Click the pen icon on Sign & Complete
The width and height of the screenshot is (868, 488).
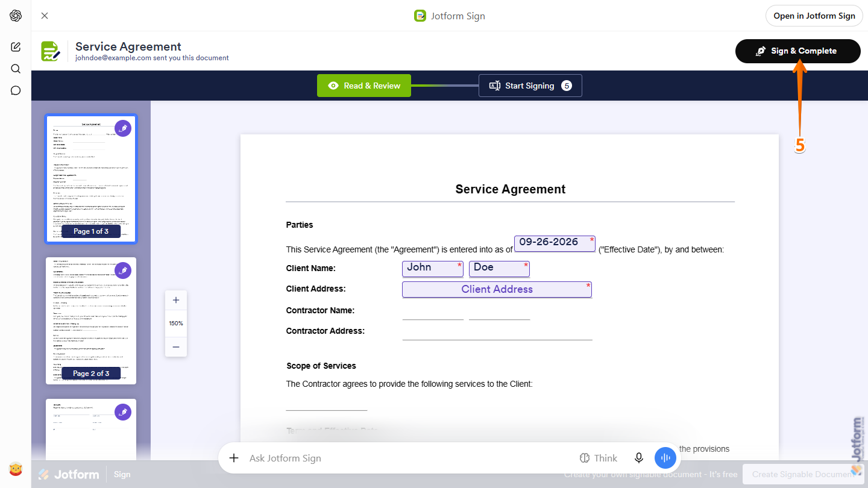(761, 51)
